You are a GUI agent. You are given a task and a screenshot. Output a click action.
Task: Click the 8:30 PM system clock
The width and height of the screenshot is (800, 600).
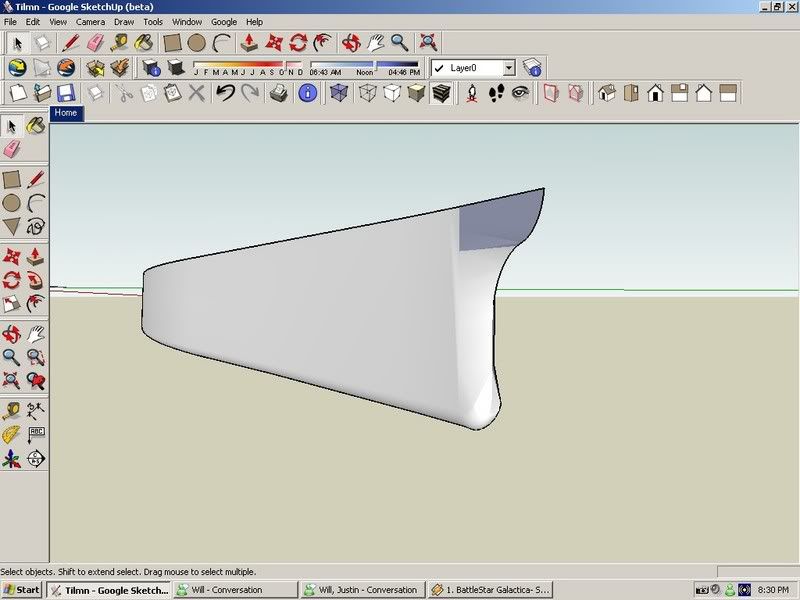[773, 590]
